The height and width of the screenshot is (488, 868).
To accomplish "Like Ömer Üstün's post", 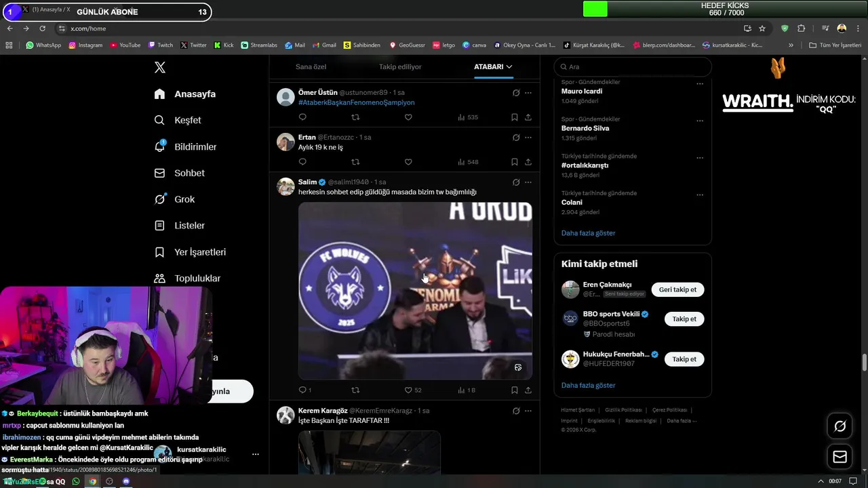I will click(408, 117).
